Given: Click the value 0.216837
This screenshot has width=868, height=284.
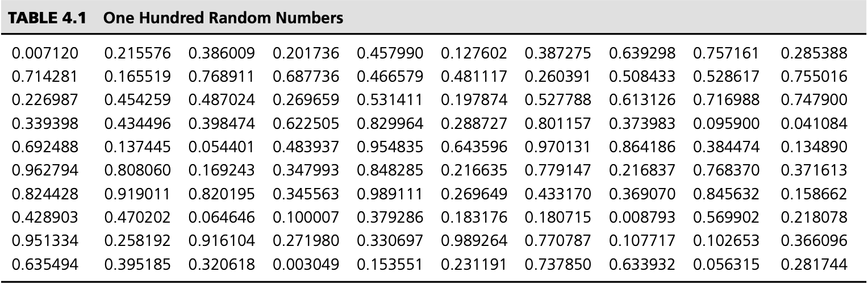Looking at the screenshot, I should pyautogui.click(x=642, y=171).
